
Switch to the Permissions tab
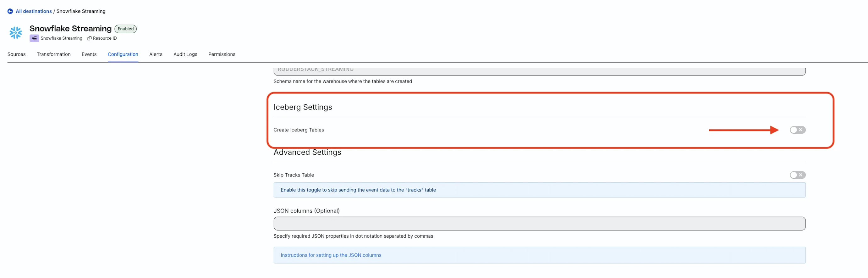pyautogui.click(x=222, y=54)
